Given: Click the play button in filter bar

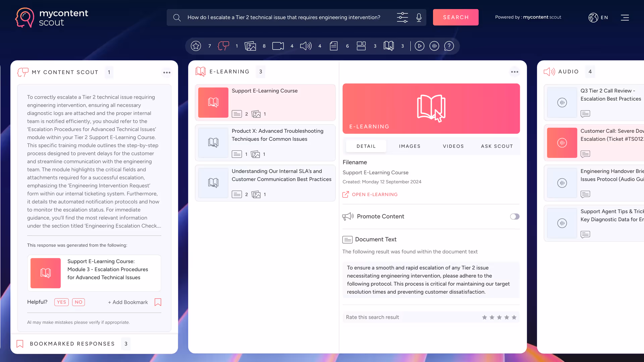Looking at the screenshot, I should coord(419,46).
